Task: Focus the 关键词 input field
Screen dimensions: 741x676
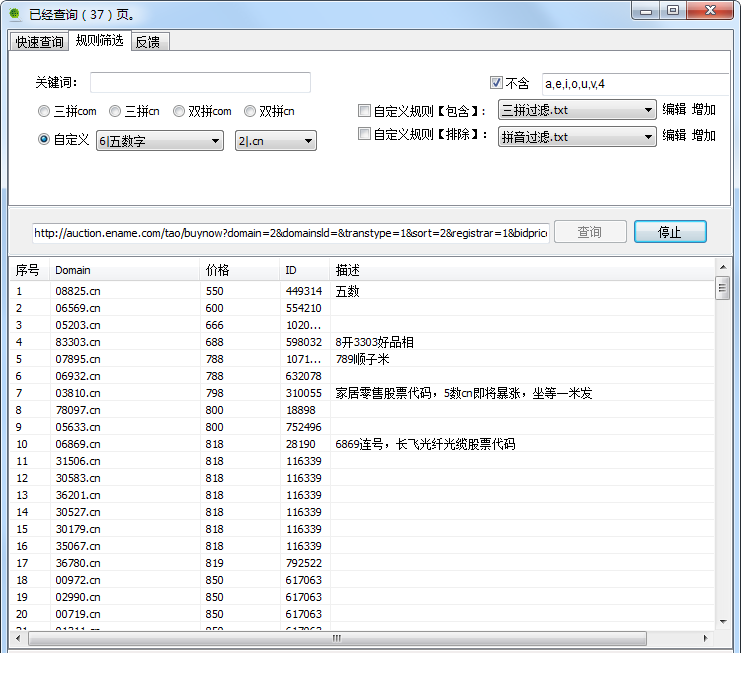Action: click(200, 83)
